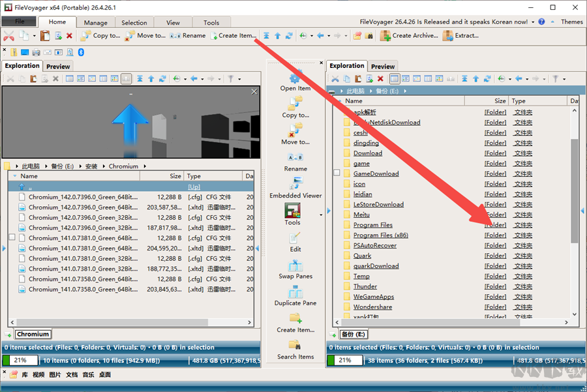Click the Extract... button
The image size is (587, 392).
click(x=460, y=36)
